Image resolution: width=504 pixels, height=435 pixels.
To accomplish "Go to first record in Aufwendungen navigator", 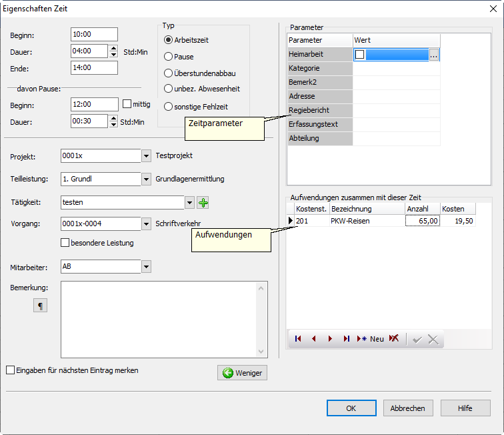I will coord(297,339).
